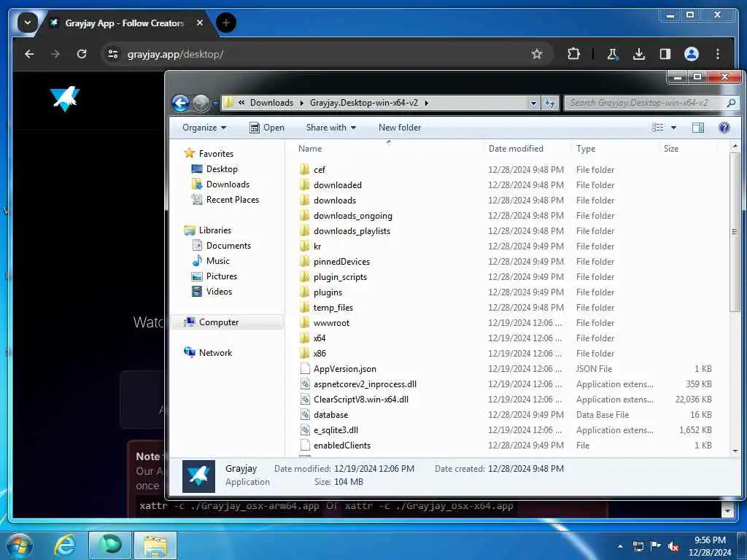Image resolution: width=747 pixels, height=560 pixels.
Task: Launch Internet Explorer from the taskbar
Action: click(64, 545)
